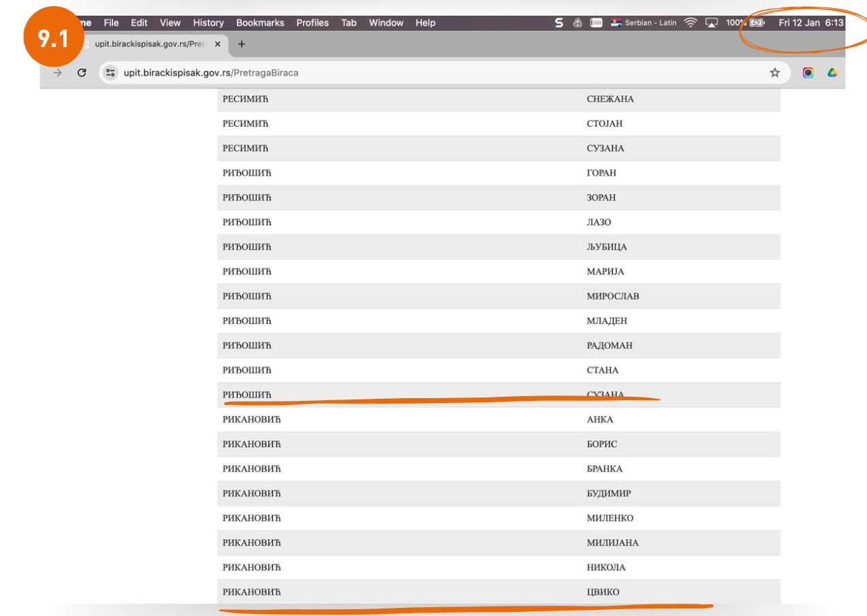Image resolution: width=867 pixels, height=616 pixels.
Task: Open the Window menu
Action: click(386, 22)
